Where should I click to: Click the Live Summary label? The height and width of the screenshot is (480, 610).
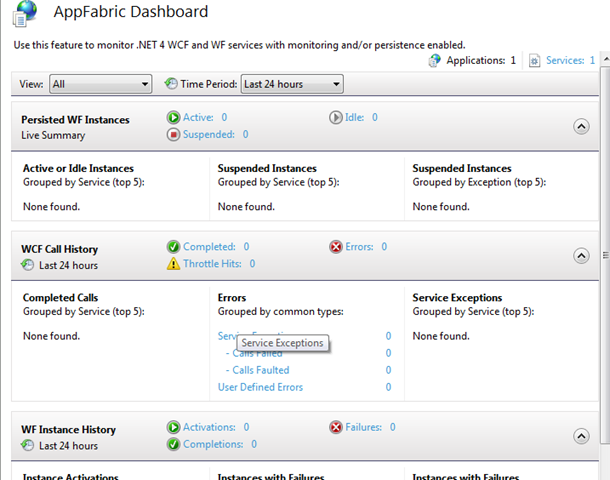point(53,135)
